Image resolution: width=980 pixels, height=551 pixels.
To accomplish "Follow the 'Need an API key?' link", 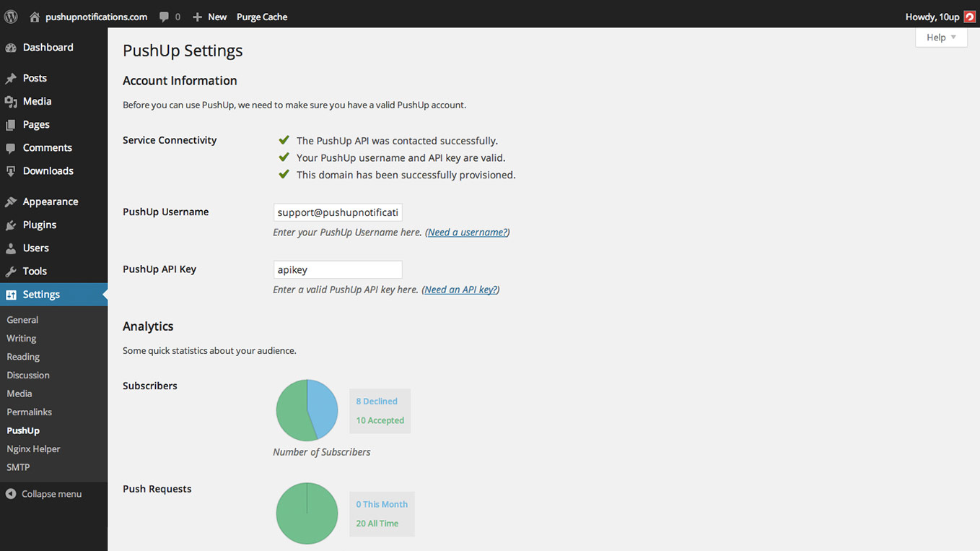I will click(x=460, y=290).
